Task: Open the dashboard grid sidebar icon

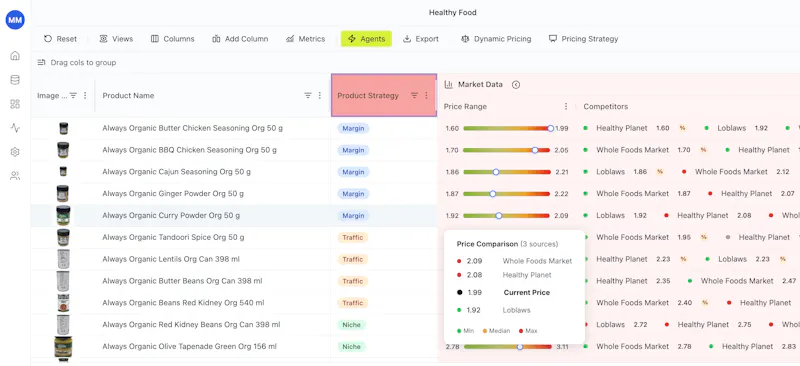Action: point(15,104)
